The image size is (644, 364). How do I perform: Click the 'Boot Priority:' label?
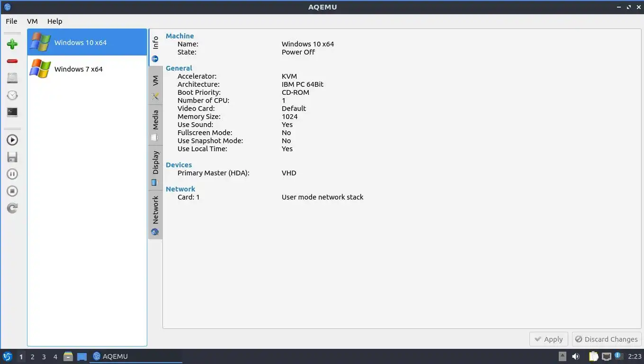click(x=199, y=92)
